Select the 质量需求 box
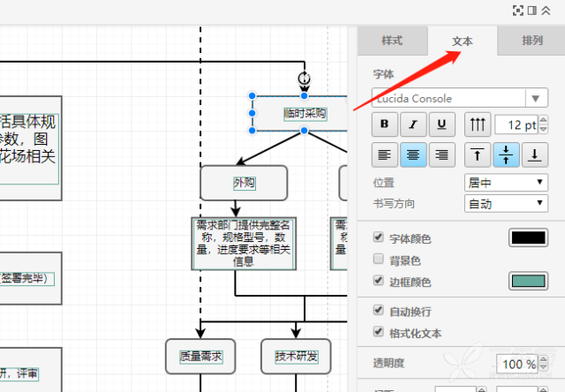 point(200,357)
